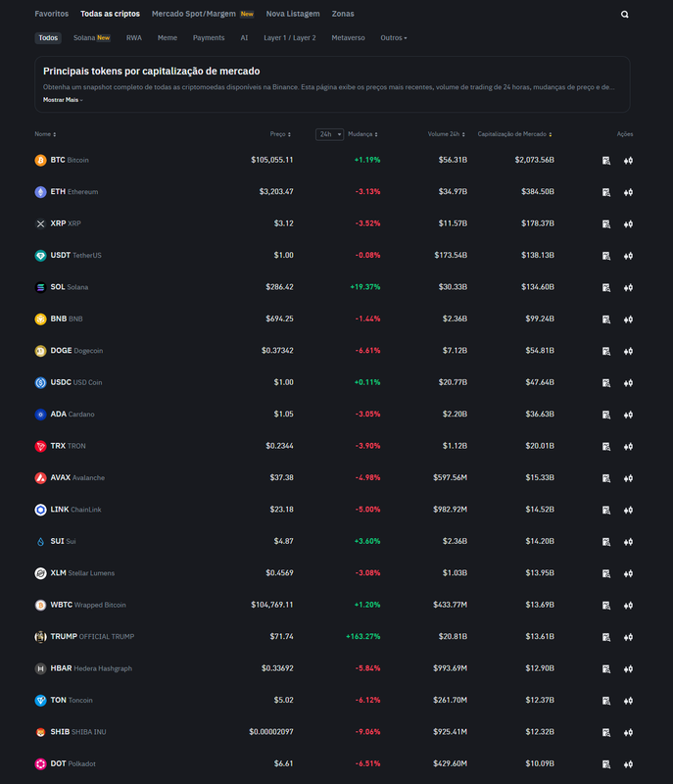Open the WBTC Wrapped Bitcoin row
The height and width of the screenshot is (784, 673).
(334, 605)
